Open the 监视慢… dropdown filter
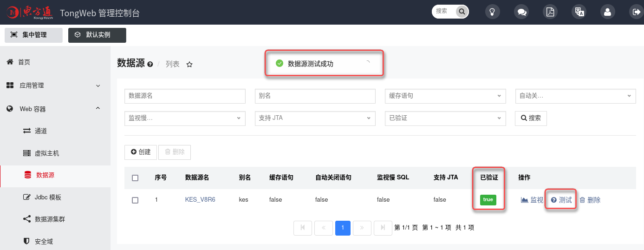The image size is (644, 250). tap(185, 118)
